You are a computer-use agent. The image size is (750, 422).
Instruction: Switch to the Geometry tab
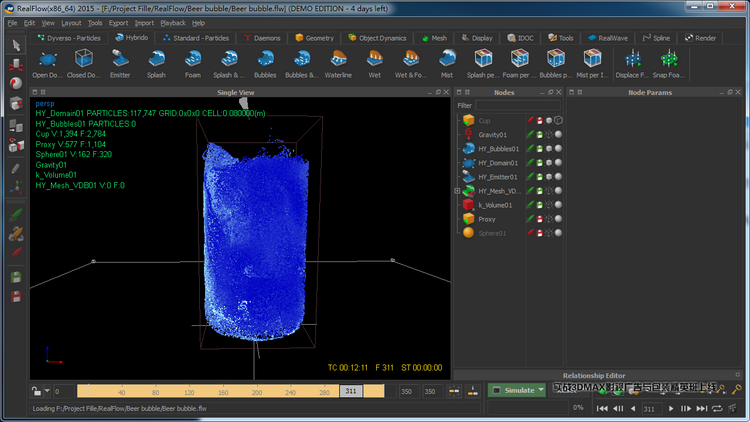pos(314,38)
